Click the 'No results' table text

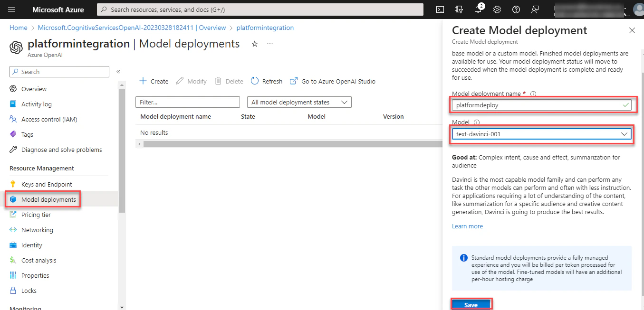(154, 132)
